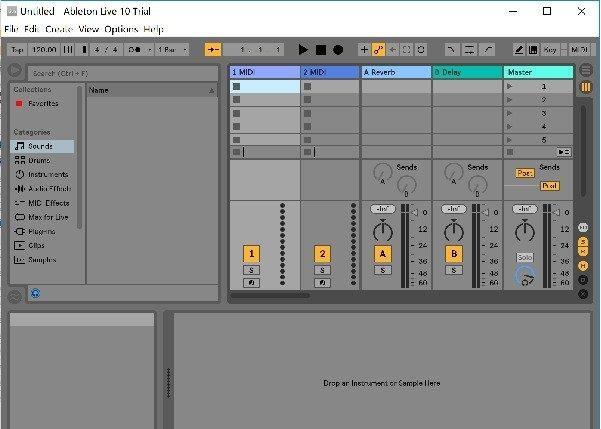
Task: Toggle the Follow playback button
Action: 213,50
